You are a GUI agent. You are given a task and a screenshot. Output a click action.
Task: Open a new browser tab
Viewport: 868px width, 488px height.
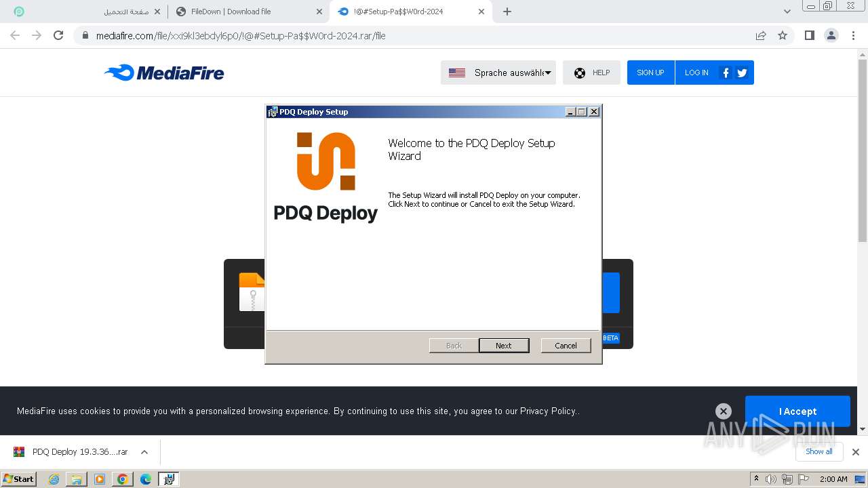pyautogui.click(x=507, y=12)
